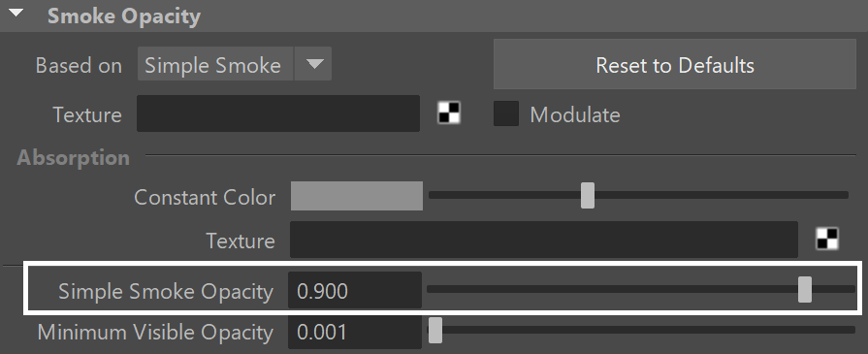Click the Minimum Visible Opacity label

(155, 333)
